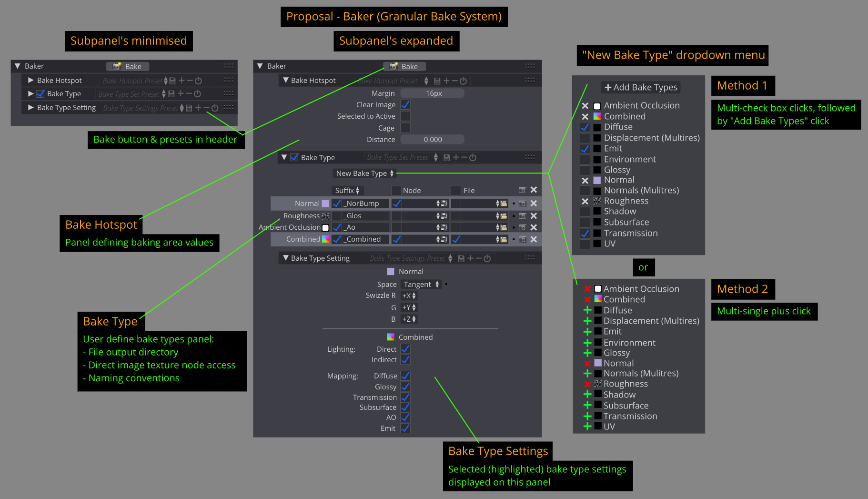Click the camera bake icon on the Roughness row
Image resolution: width=868 pixels, height=499 pixels.
click(523, 216)
